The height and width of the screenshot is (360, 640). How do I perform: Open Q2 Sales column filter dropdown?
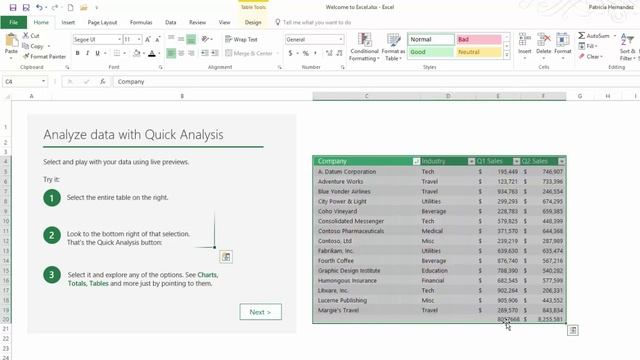pyautogui.click(x=562, y=161)
